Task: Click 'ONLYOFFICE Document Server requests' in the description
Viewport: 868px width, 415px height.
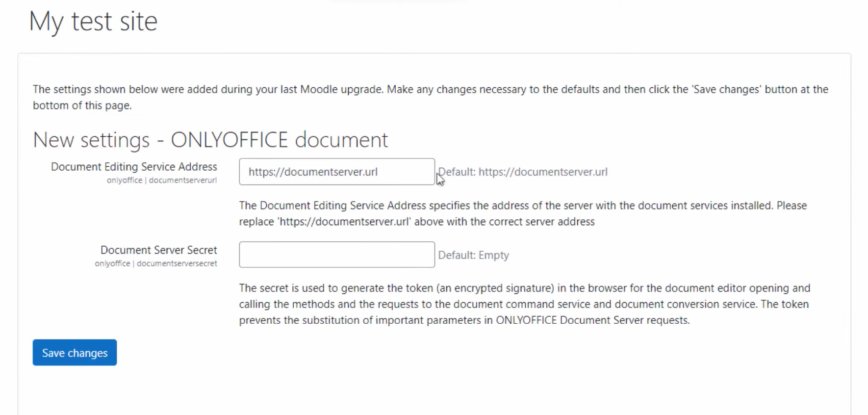Action: tap(592, 320)
